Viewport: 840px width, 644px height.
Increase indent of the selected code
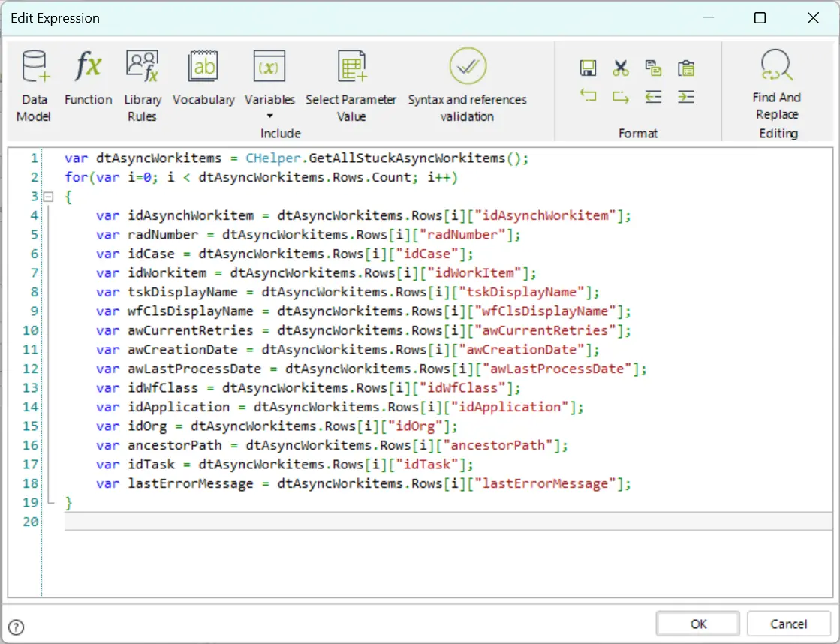(x=685, y=96)
